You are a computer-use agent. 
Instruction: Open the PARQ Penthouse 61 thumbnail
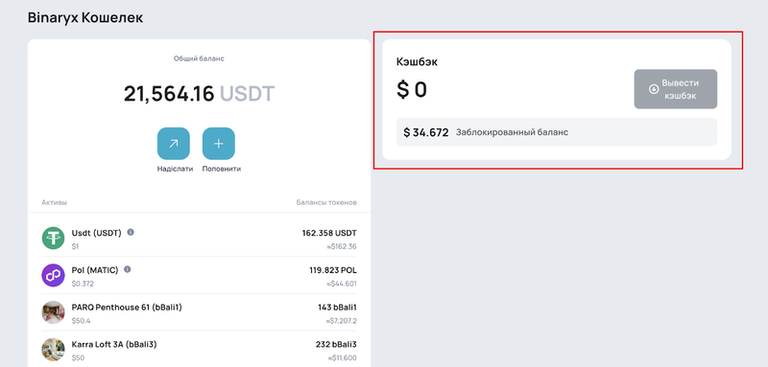tap(53, 313)
